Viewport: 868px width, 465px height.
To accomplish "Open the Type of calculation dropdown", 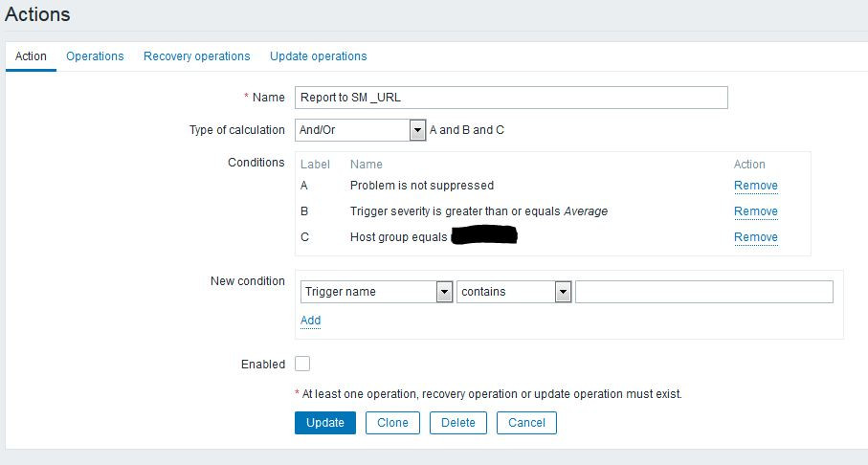I will pyautogui.click(x=360, y=130).
